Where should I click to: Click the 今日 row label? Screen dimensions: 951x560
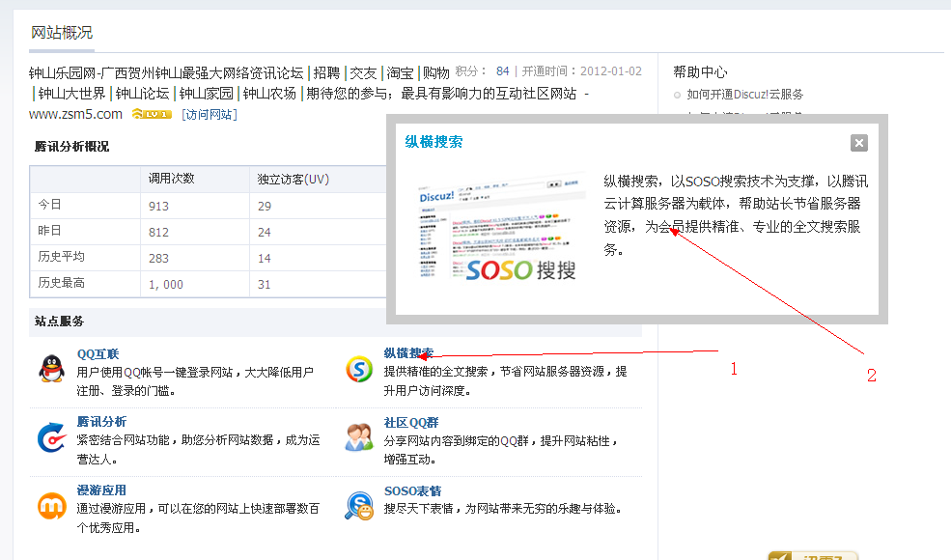pos(50,205)
